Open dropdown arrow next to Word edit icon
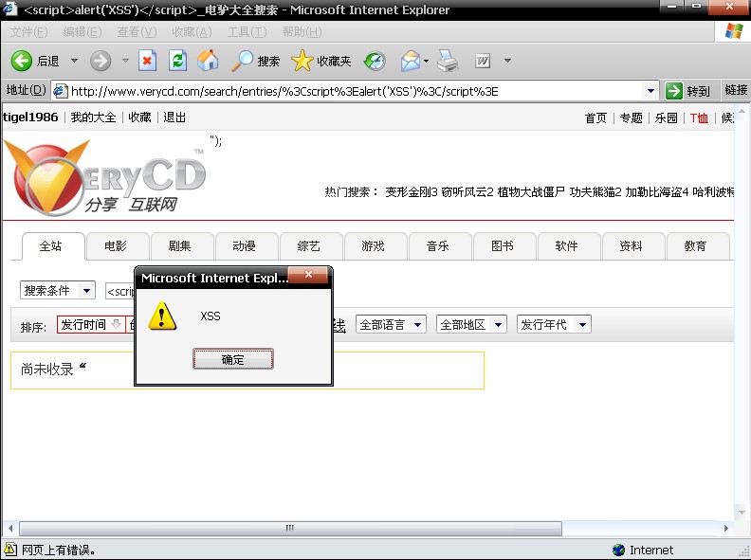Screen dimensions: 751x560 [x=507, y=61]
